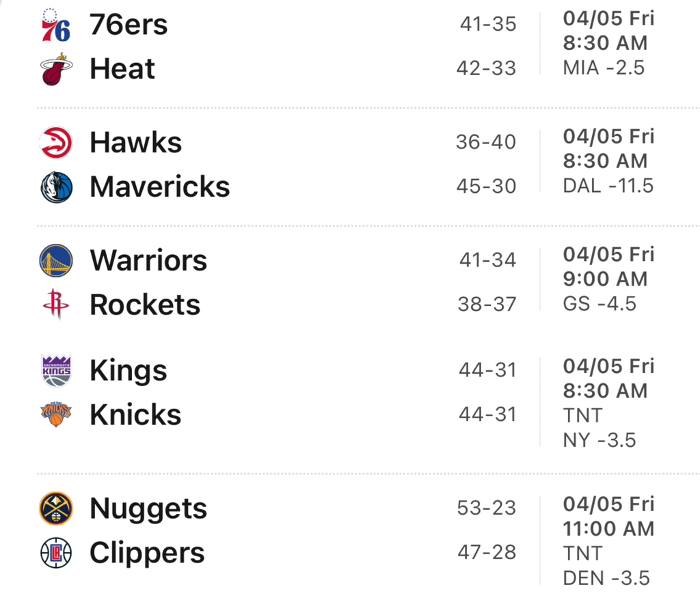Open the Clippers team name link
Image resolution: width=700 pixels, height=615 pixels.
[147, 553]
